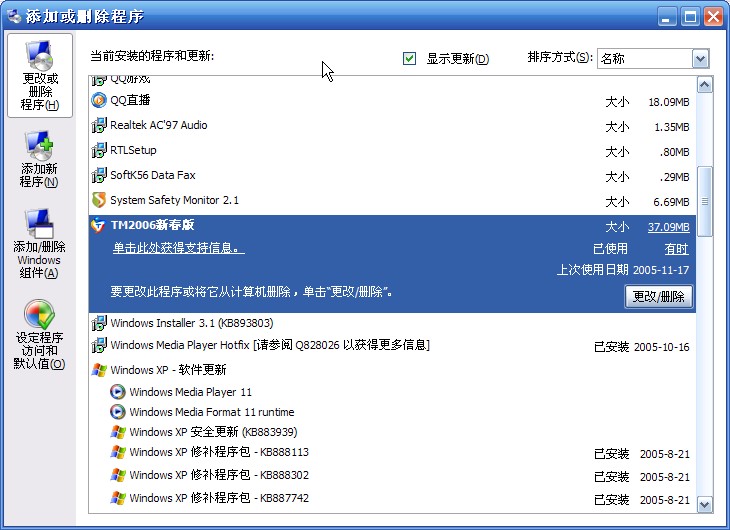Click the QQ直播 program icon
The height and width of the screenshot is (530, 730).
point(99,100)
